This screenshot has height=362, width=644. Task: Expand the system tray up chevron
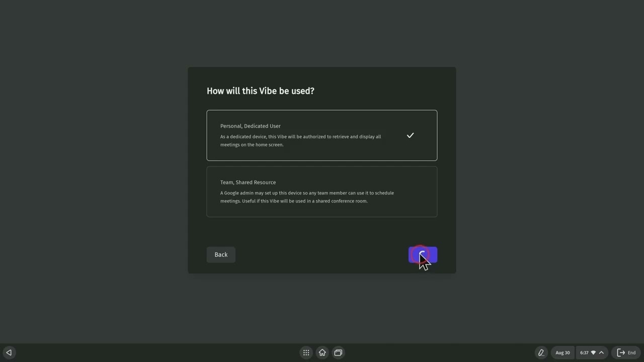(x=601, y=352)
